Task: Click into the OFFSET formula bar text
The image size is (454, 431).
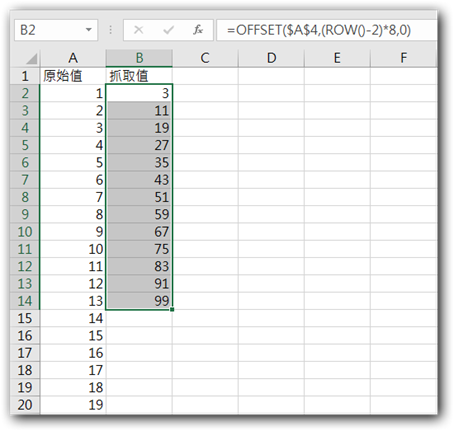Action: [x=319, y=30]
